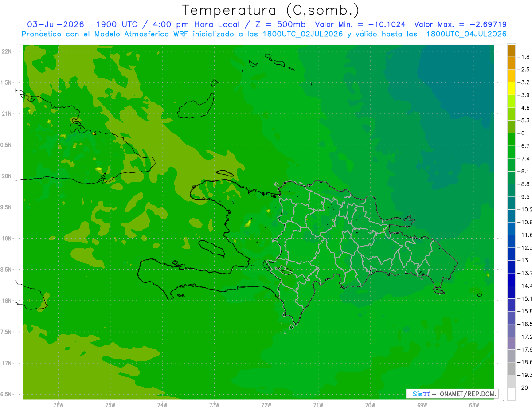Click 'Valor Max. = -2.69719' text
Screen dimensions: 532x411
tap(460, 24)
